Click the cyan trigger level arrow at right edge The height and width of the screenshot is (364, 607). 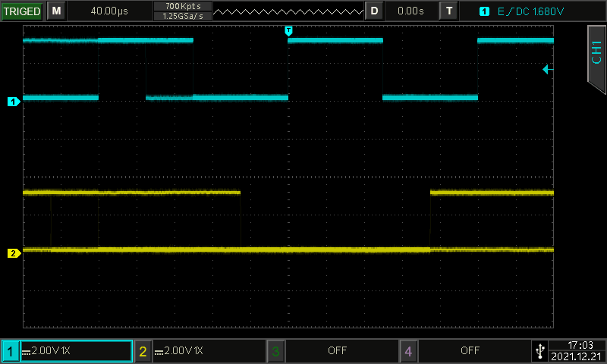[548, 70]
